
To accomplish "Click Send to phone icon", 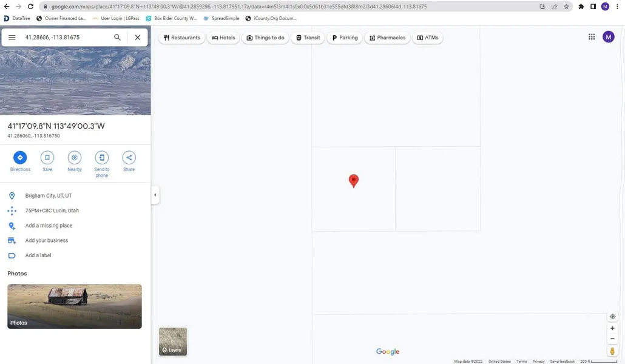I will 101,158.
